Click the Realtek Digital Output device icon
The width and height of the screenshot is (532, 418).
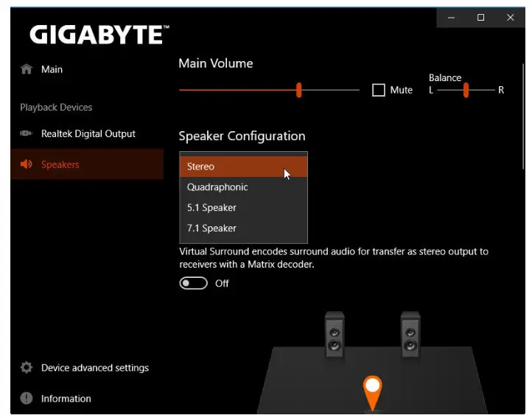coord(26,133)
